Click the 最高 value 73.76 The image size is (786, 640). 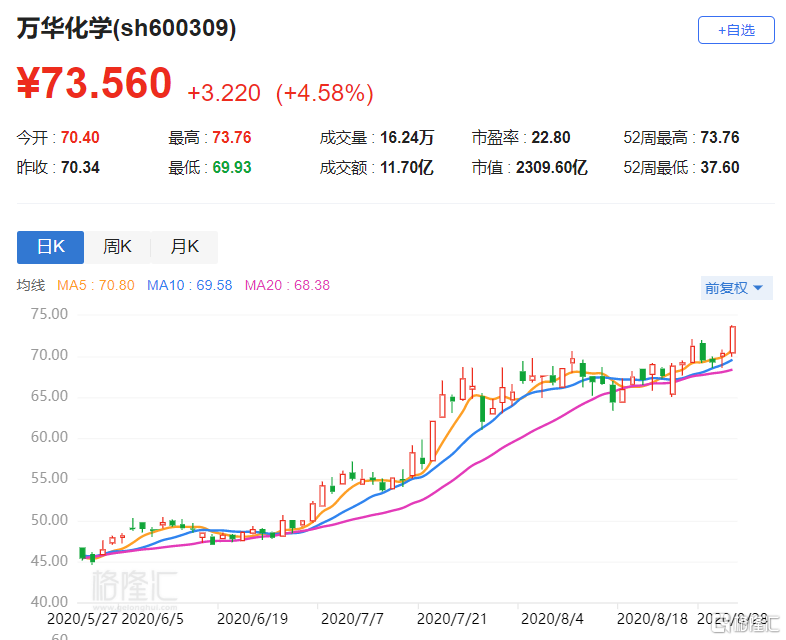(232, 137)
